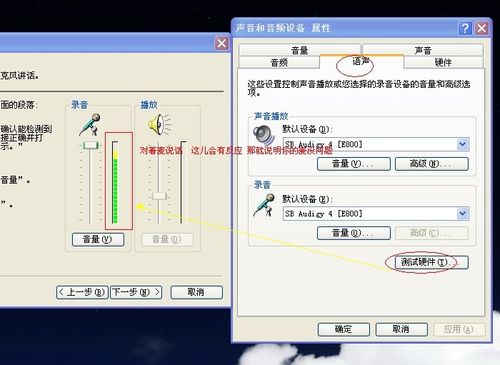The width and height of the screenshot is (500, 365).
Task: Click the playback level meter bar
Action: click(x=183, y=183)
